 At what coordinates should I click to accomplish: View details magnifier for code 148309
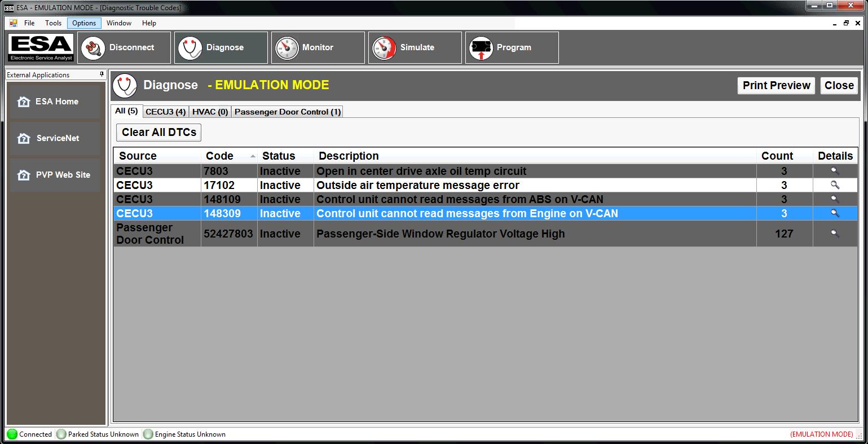point(835,213)
